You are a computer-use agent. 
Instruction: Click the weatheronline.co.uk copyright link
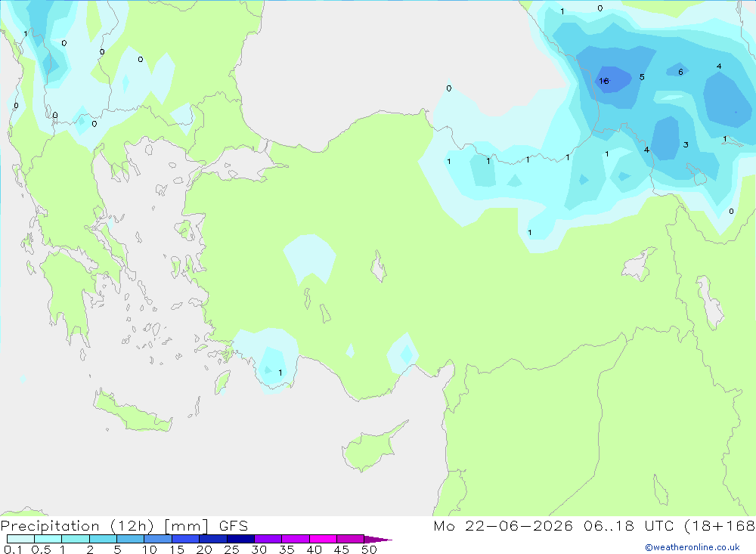(x=692, y=547)
